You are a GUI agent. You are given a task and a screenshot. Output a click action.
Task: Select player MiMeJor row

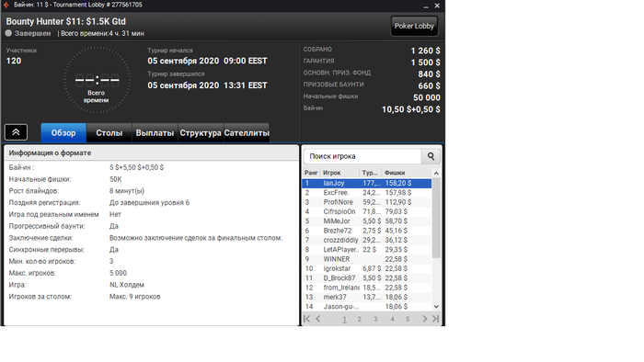point(367,221)
